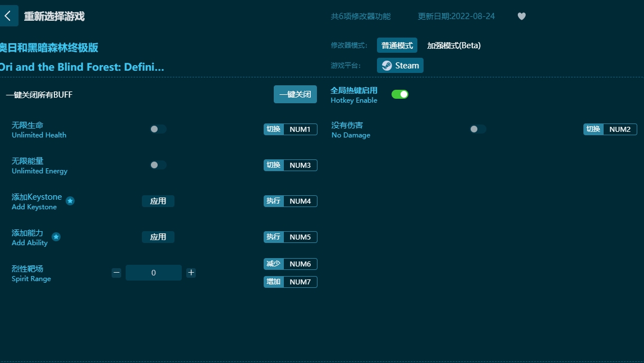
Task: Click 重新选择游戏 title text
Action: pos(54,16)
